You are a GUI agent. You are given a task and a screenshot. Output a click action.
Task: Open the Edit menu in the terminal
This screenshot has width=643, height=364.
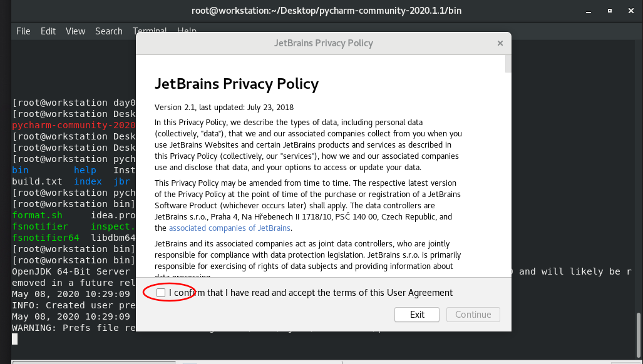[x=48, y=31]
